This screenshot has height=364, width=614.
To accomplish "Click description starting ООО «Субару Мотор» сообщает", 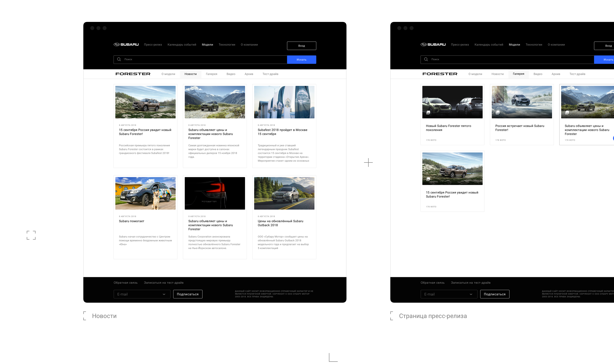I will pyautogui.click(x=283, y=243).
